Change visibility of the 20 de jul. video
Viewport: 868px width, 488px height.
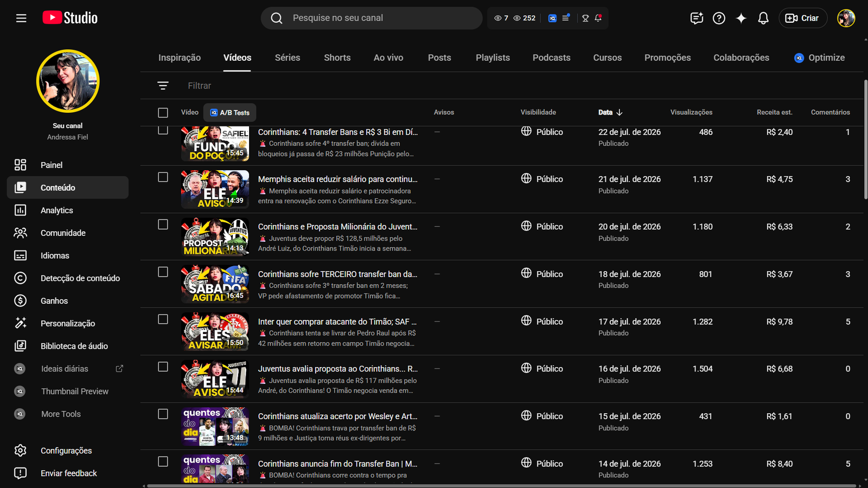pos(542,227)
